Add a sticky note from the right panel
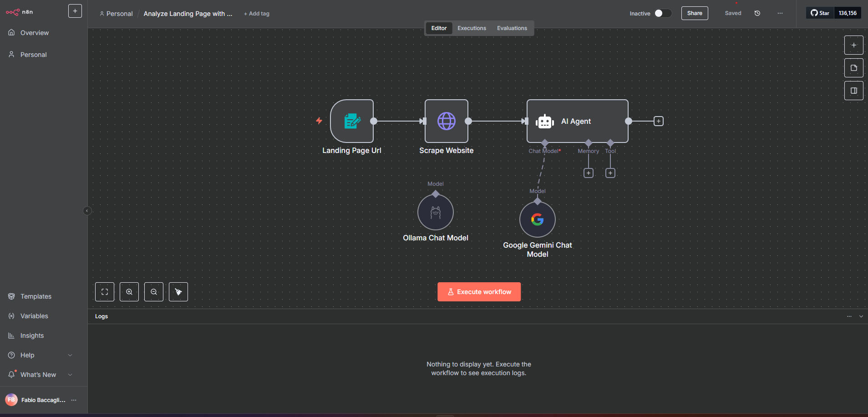The width and height of the screenshot is (868, 417). click(853, 68)
